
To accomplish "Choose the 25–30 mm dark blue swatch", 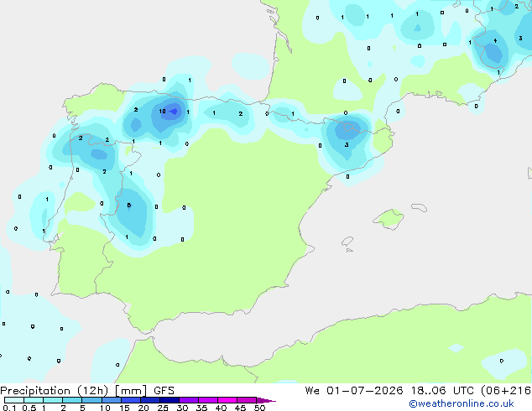I will (170, 400).
